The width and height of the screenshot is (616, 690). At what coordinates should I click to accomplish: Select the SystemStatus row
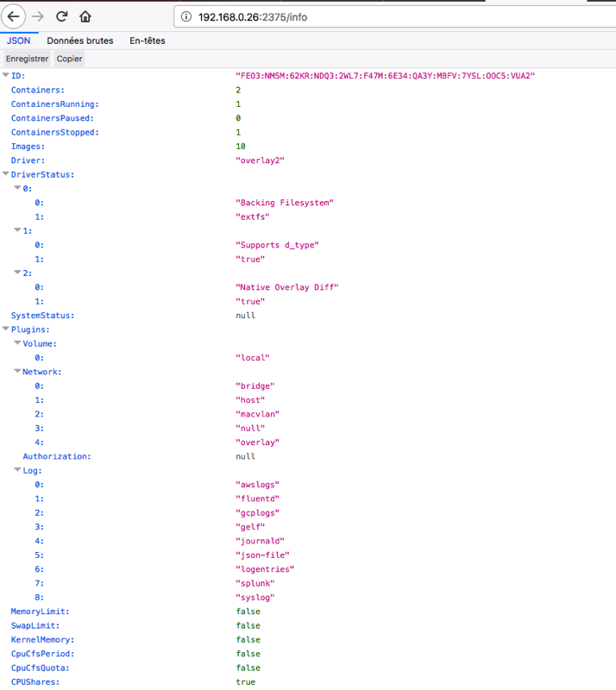(42, 316)
